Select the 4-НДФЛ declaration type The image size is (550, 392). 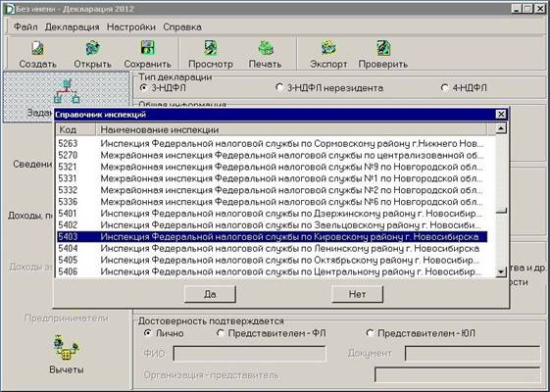click(x=445, y=87)
